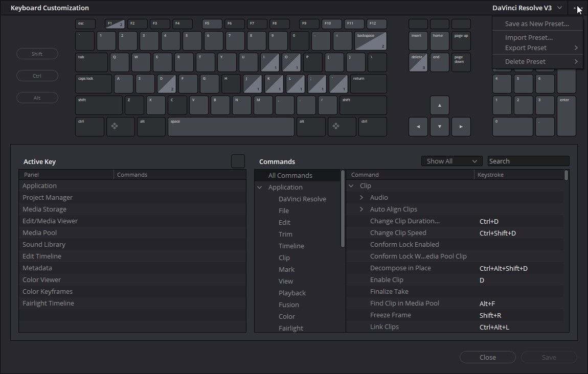Viewport: 588px width, 374px height.
Task: Select the Media Pool panel row
Action: pos(132,232)
